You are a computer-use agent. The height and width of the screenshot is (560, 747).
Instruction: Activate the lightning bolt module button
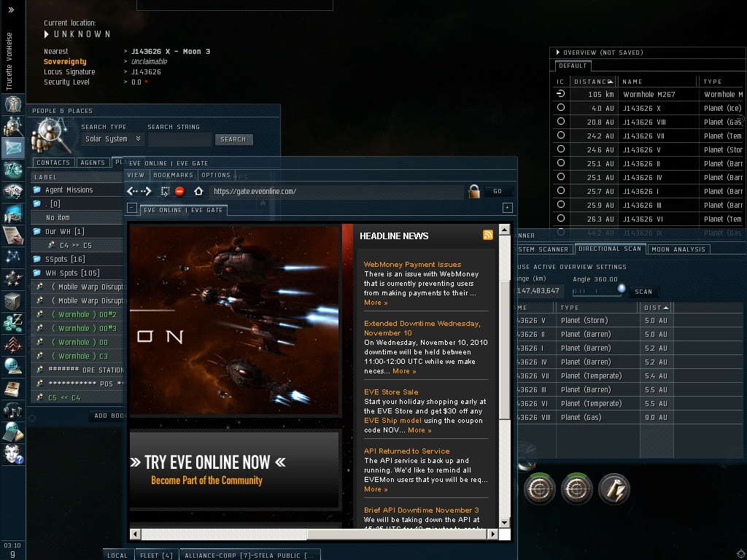tap(614, 489)
